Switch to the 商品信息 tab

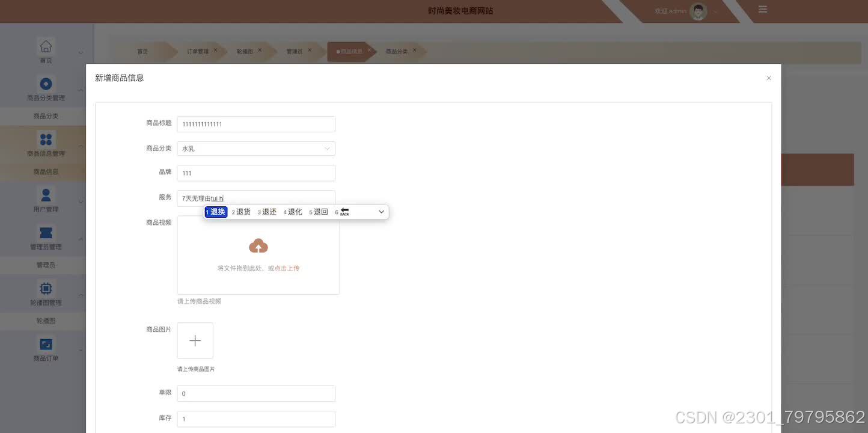pyautogui.click(x=352, y=52)
